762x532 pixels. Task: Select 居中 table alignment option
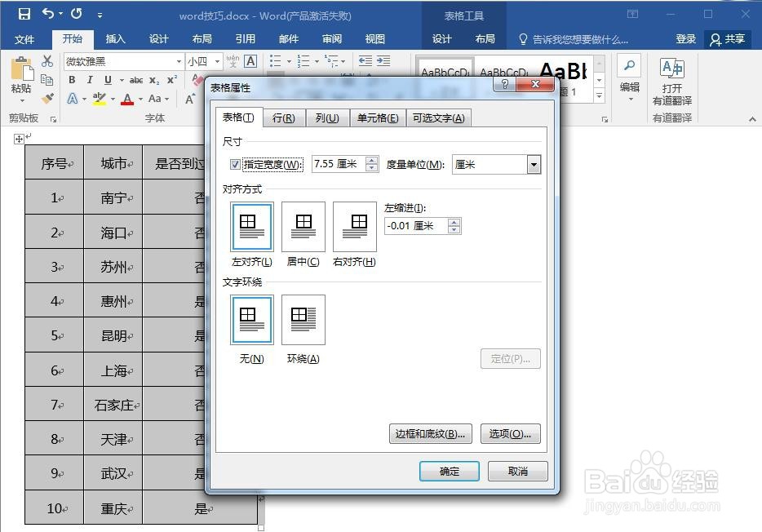click(x=302, y=226)
